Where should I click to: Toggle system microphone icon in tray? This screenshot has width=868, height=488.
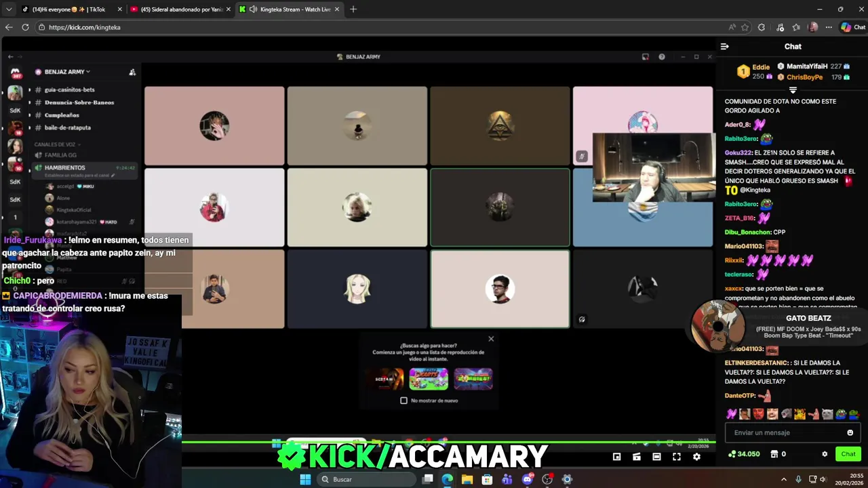[798, 479]
